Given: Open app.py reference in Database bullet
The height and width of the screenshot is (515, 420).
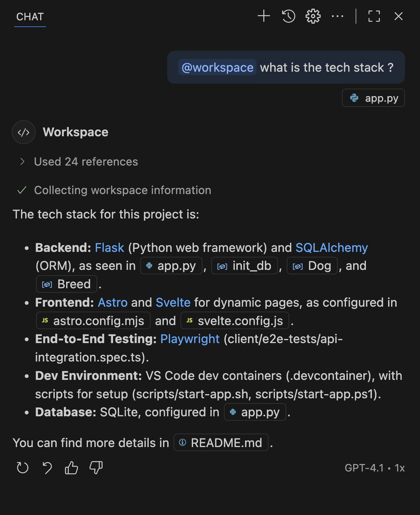Looking at the screenshot, I should pos(255,412).
